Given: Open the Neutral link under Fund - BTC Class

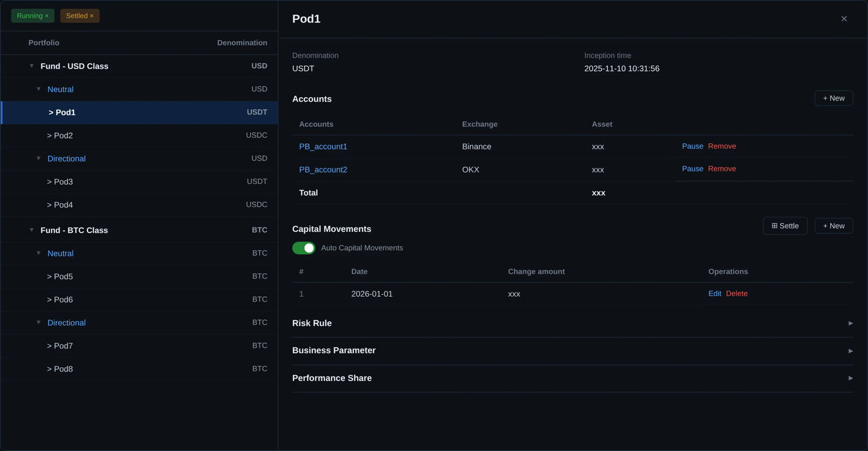Looking at the screenshot, I should click(x=60, y=253).
